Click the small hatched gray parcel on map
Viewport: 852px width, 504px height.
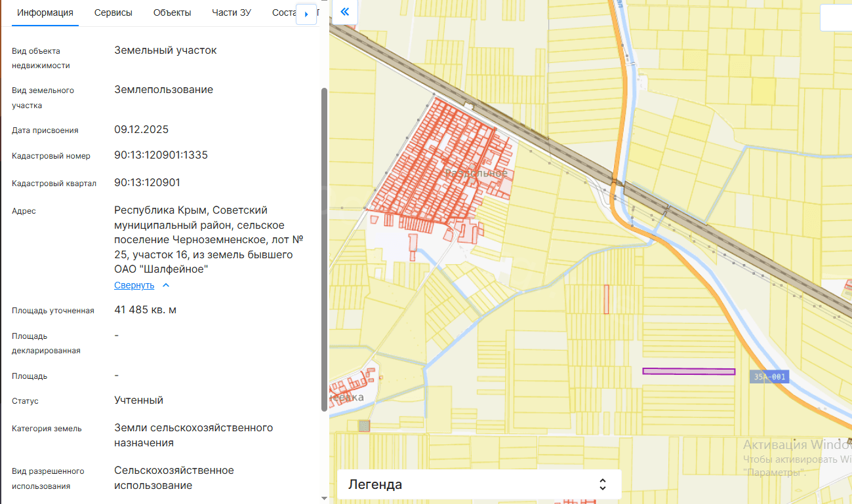(364, 426)
